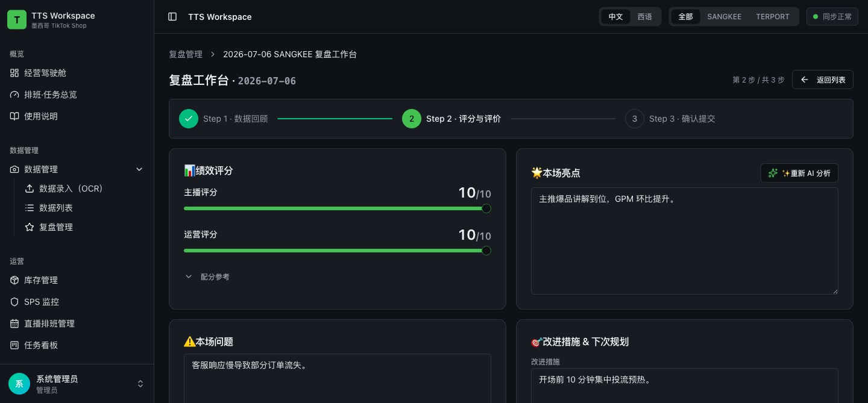Screen dimensions: 868x403
Task: Click the green checkmark Step 1 circle
Action: point(189,119)
